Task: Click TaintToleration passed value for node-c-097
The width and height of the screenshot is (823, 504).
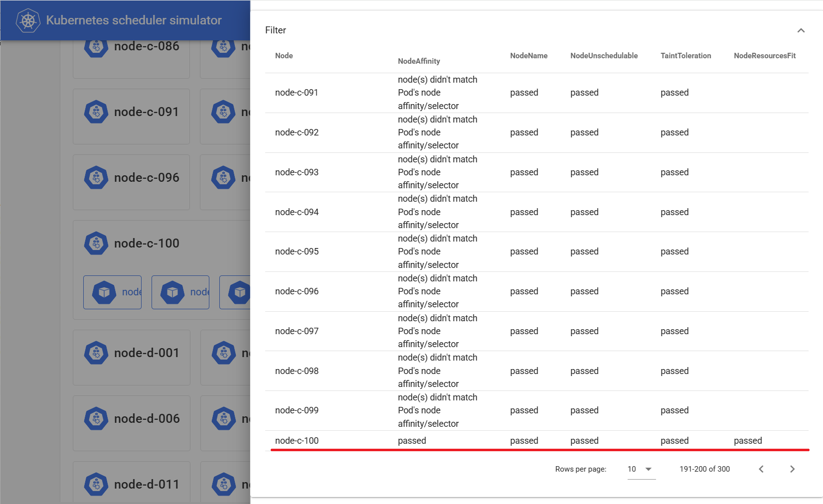Action: pos(674,331)
